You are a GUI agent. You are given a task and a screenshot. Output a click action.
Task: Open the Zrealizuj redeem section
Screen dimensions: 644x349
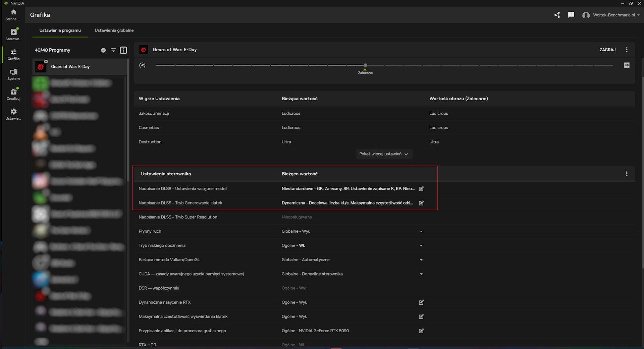13,94
